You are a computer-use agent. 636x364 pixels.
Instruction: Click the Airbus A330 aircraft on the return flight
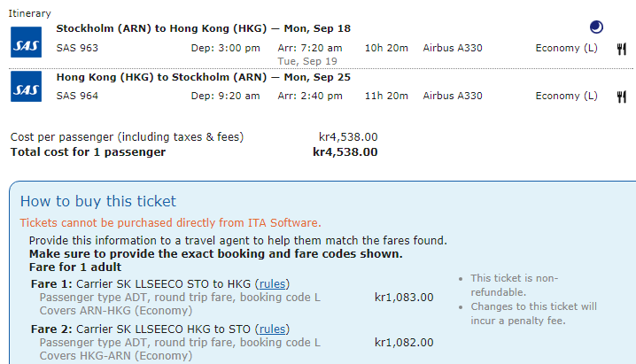(453, 96)
